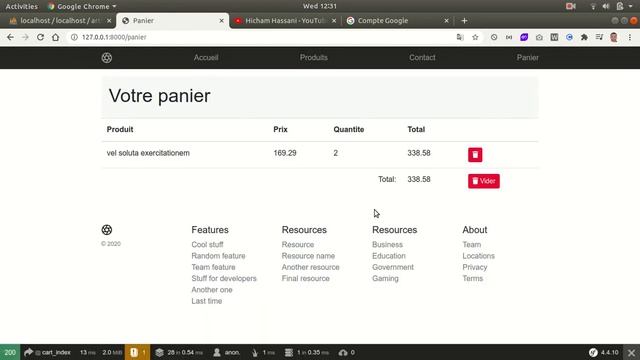Open the Chrome extensions puzzle icon
Viewport: 640px width, 360px height.
click(x=584, y=37)
